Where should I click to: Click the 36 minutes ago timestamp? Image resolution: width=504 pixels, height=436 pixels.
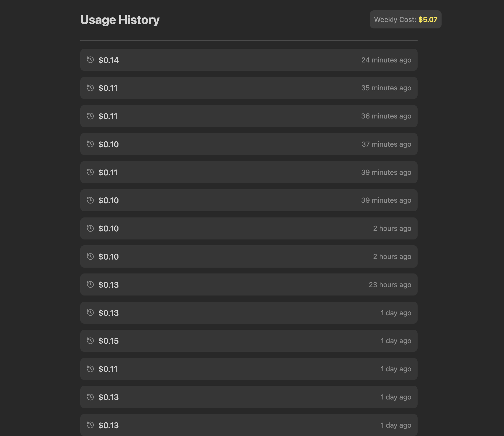tap(386, 116)
